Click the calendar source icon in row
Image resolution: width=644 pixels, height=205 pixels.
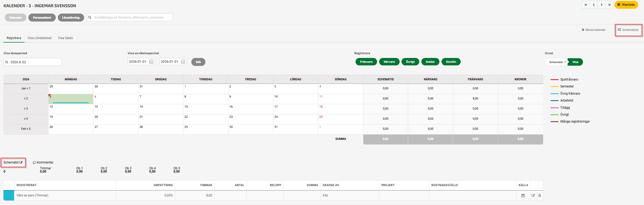(x=523, y=195)
